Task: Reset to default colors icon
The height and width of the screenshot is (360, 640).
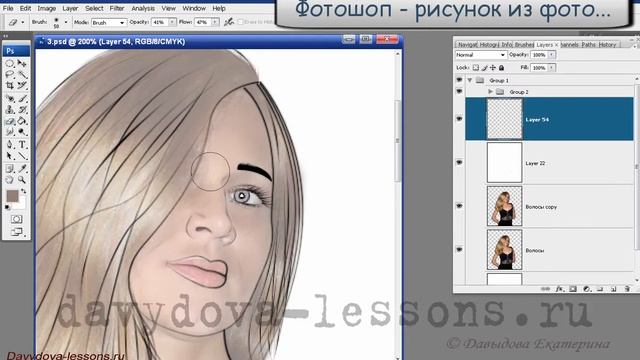Action: [x=8, y=208]
